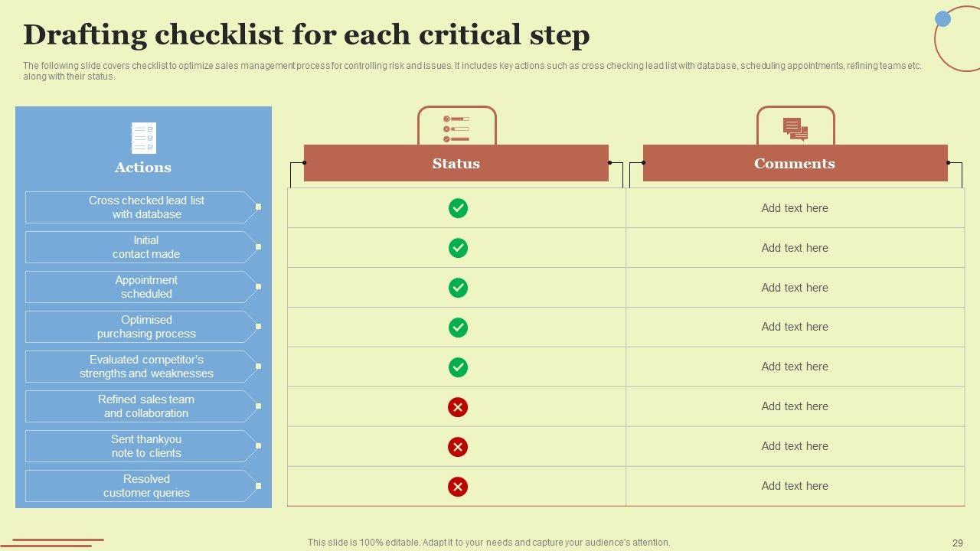
Task: Click the blue circle decoration at top right
Action: click(x=943, y=19)
